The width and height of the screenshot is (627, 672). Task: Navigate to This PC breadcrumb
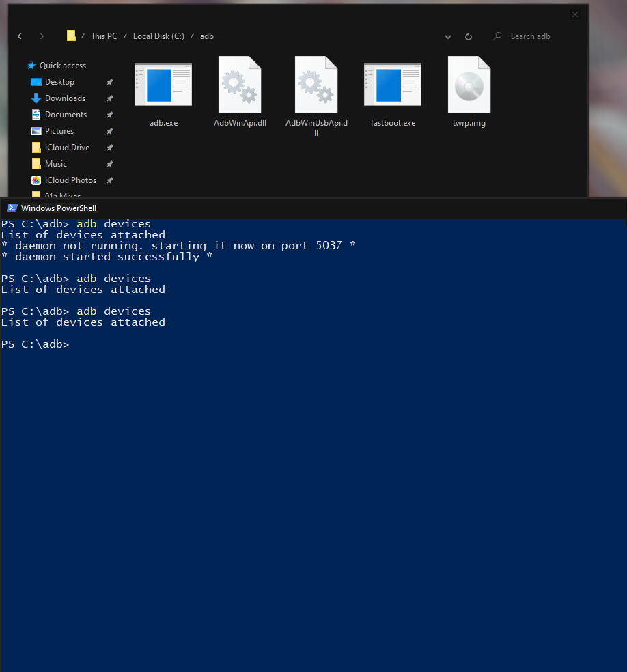(104, 36)
